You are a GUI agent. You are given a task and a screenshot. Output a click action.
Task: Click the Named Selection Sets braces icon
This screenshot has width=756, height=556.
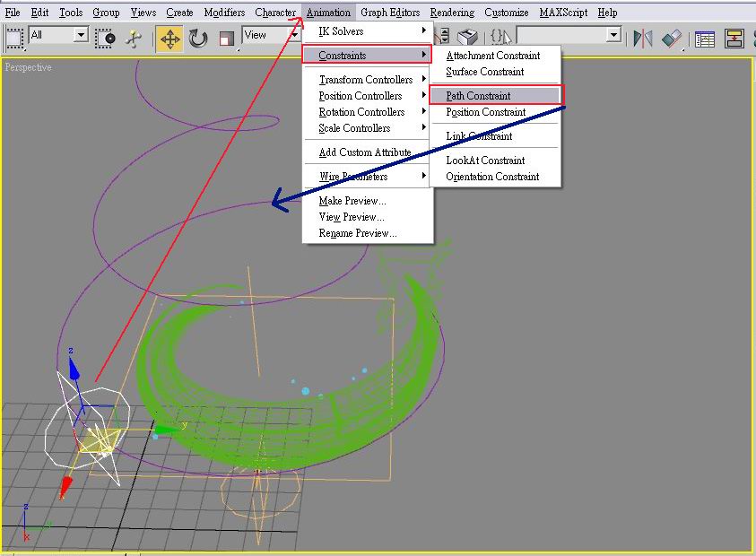coord(500,37)
